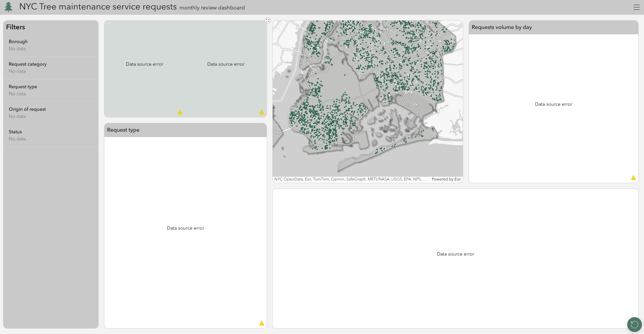Click the right warning triangle in the stats panel

point(262,112)
